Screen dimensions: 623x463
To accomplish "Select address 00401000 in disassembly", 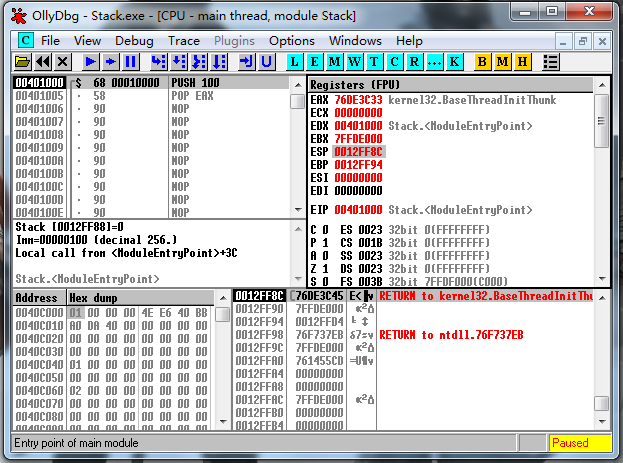I will (x=40, y=83).
